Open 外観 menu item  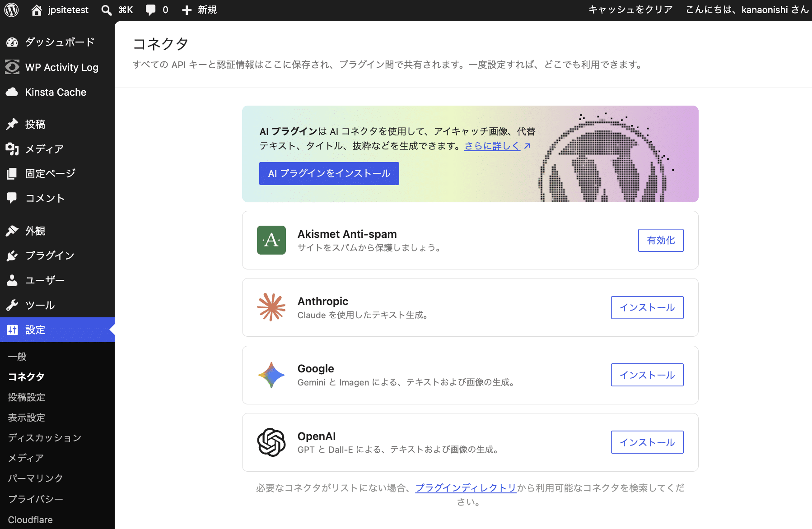pos(57,231)
